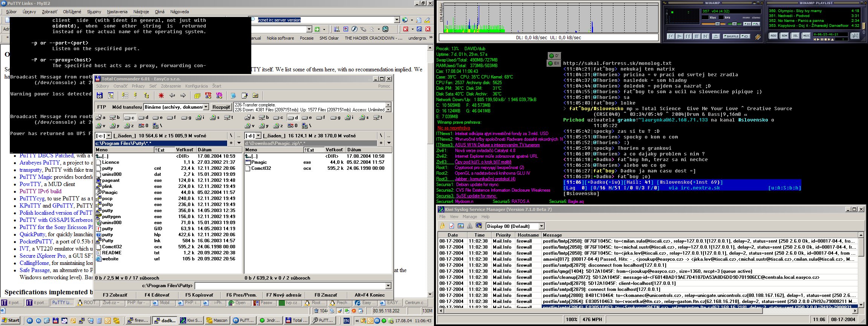This screenshot has width=868, height=326.
Task: Click the padlock icon in Kiwi Syslog toolbar
Action: tap(443, 226)
